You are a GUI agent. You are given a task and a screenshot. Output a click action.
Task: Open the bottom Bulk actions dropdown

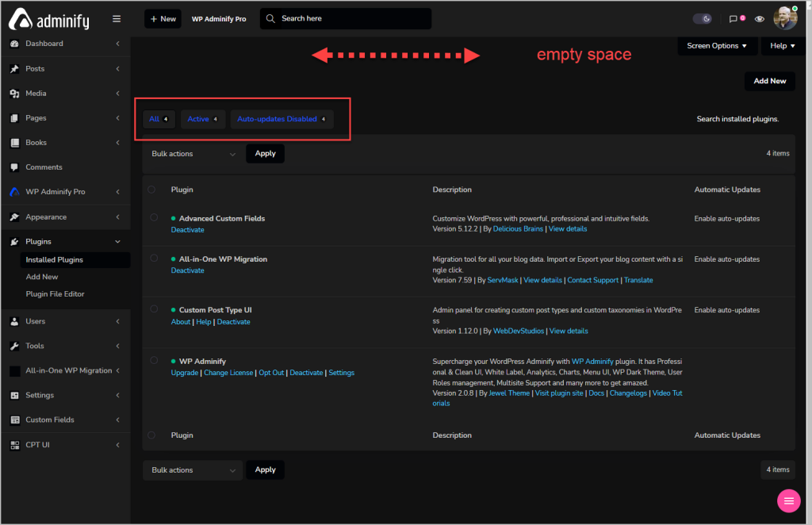[193, 470]
